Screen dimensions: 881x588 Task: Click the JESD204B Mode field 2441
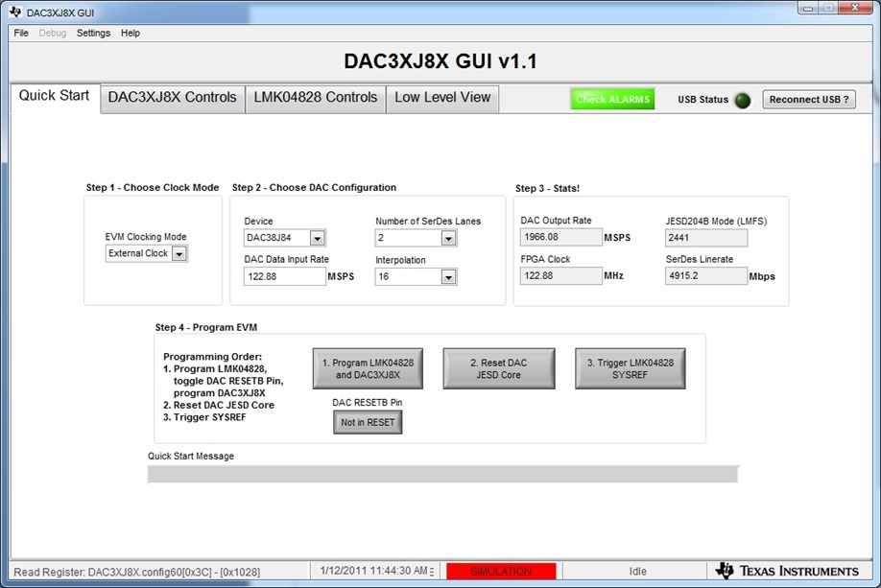[x=706, y=238]
